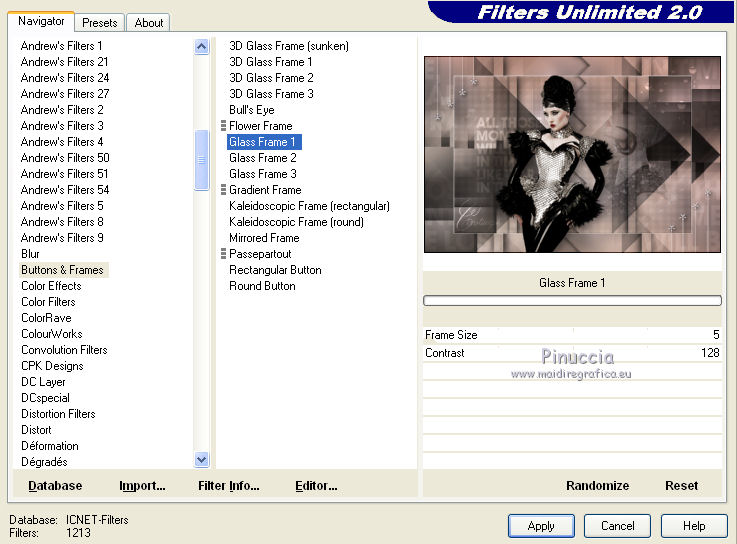The width and height of the screenshot is (737, 544).
Task: Choose 3D Glass Frame 1 filter
Action: click(271, 62)
